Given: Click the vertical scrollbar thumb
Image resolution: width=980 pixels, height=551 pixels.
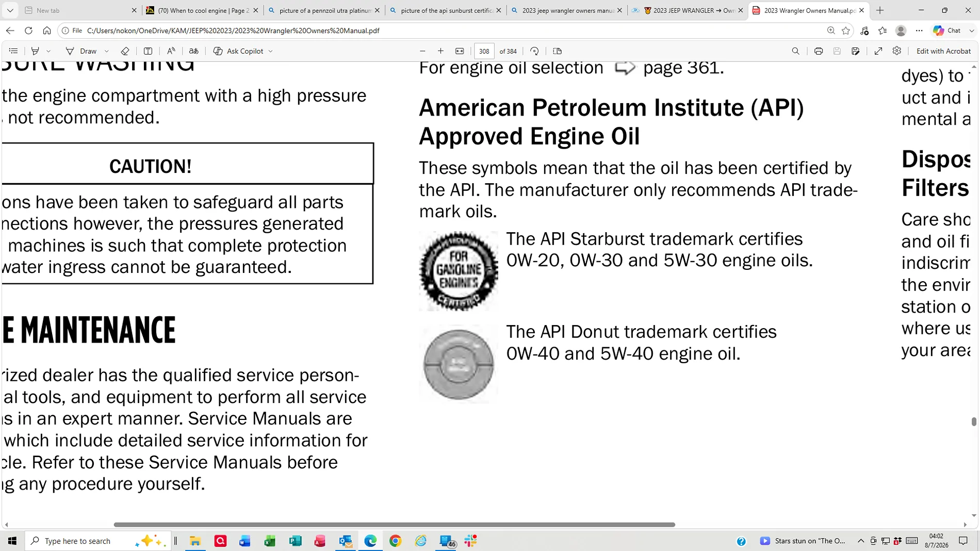Looking at the screenshot, I should 974,422.
